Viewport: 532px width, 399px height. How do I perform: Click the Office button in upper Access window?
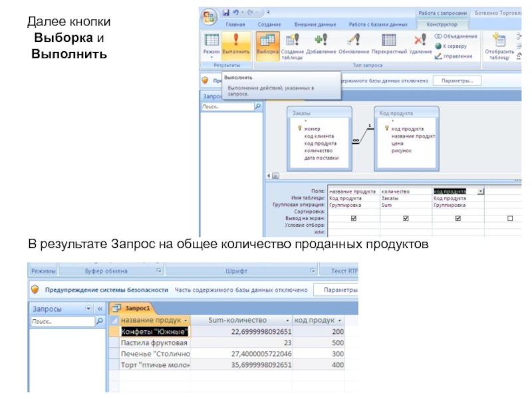pos(209,16)
